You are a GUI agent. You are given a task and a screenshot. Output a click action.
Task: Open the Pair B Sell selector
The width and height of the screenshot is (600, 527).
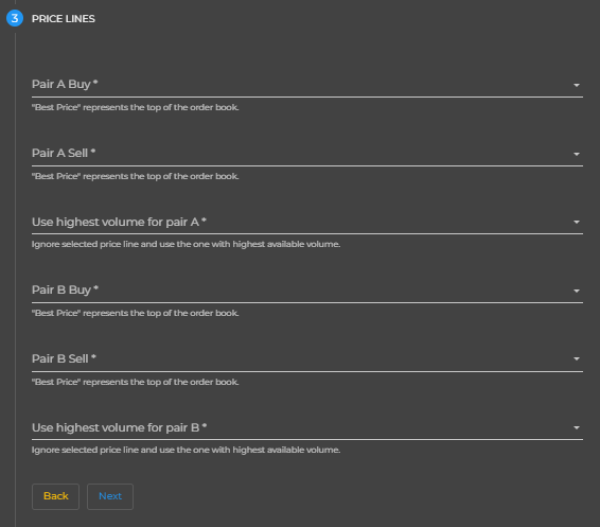307,359
